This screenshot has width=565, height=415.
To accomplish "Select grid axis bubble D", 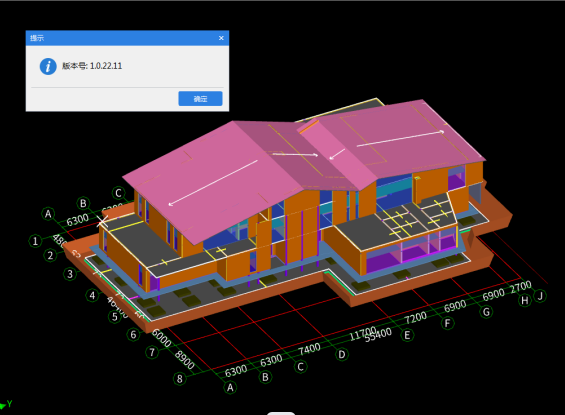I will [x=342, y=354].
